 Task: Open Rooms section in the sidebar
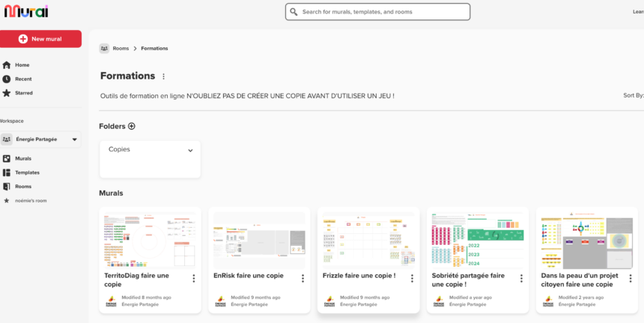pos(23,187)
